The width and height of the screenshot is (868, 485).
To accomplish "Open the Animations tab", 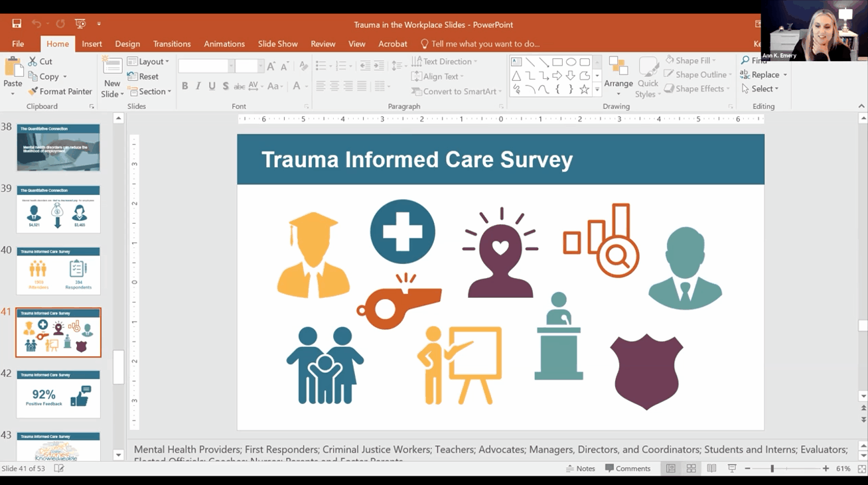I will tap(224, 44).
